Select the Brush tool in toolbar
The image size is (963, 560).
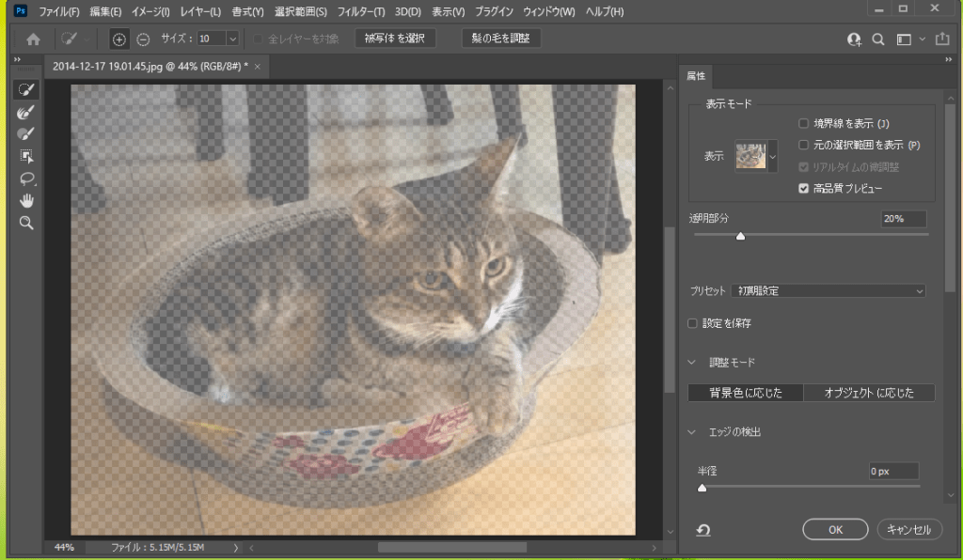[x=26, y=134]
